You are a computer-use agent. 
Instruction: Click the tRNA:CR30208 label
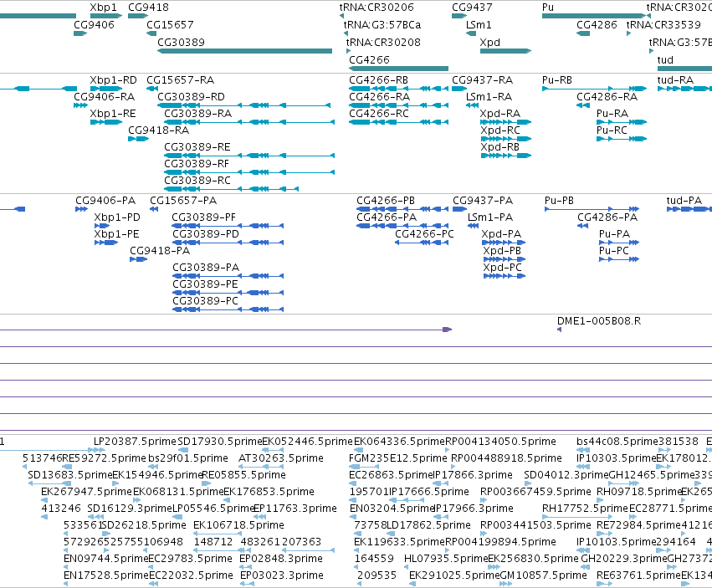383,42
